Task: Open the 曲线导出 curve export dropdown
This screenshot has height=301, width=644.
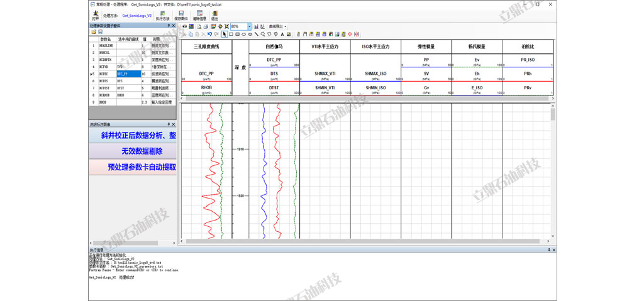Action: click(279, 26)
